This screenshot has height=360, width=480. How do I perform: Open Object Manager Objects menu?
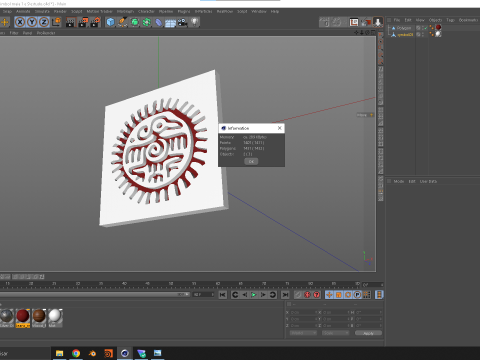[x=435, y=20]
